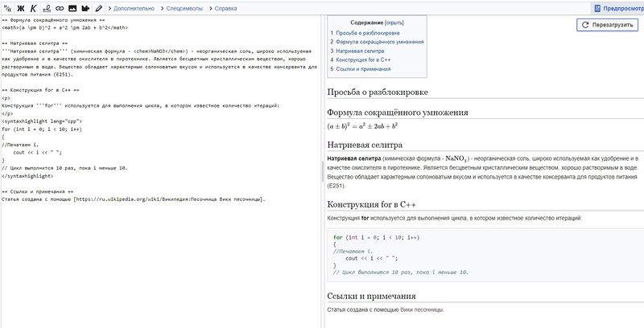Jump to Натриевая селитра in contents
This screenshot has width=644, height=328.
tap(360, 51)
